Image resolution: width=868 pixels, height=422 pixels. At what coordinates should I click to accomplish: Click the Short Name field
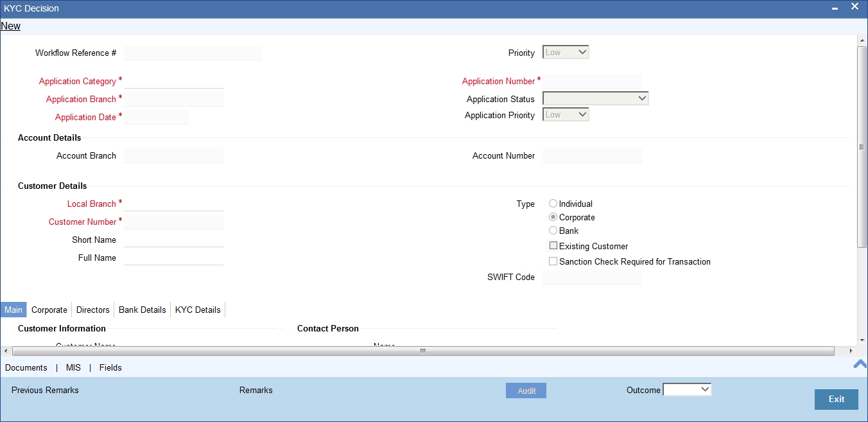point(173,240)
